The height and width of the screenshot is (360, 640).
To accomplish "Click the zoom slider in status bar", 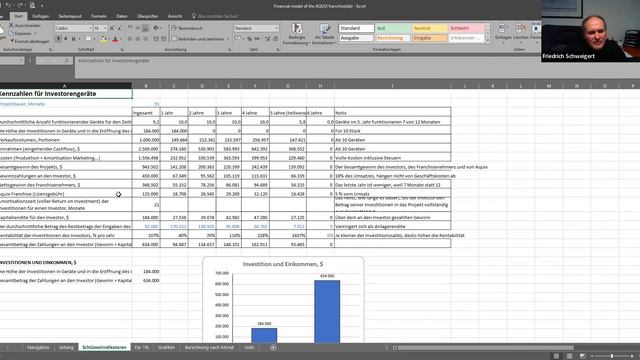I will click(611, 356).
